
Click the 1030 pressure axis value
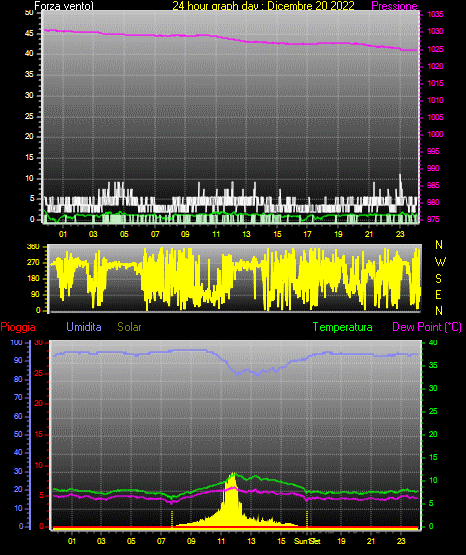(435, 32)
